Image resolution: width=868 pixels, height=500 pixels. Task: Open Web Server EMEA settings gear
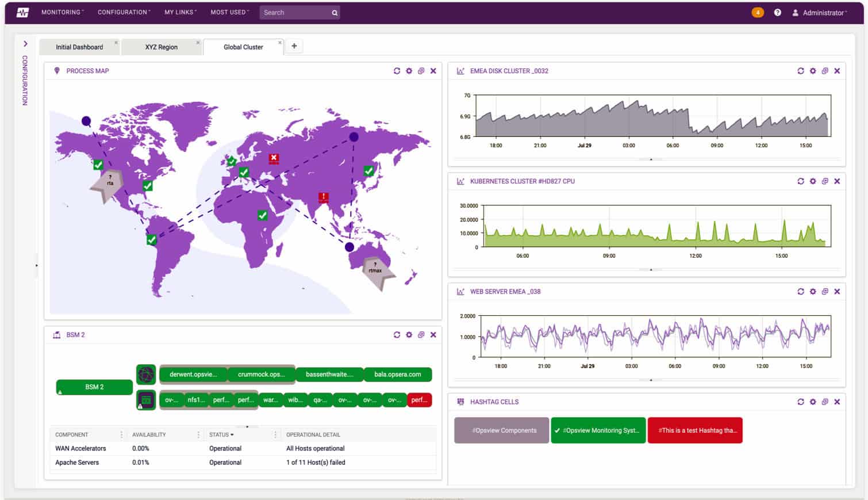813,292
